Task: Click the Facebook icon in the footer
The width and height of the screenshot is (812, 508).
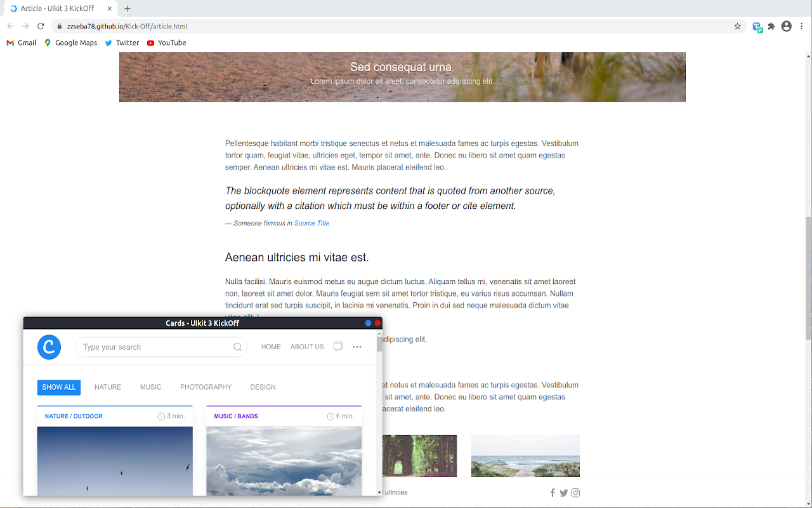Action: click(552, 492)
